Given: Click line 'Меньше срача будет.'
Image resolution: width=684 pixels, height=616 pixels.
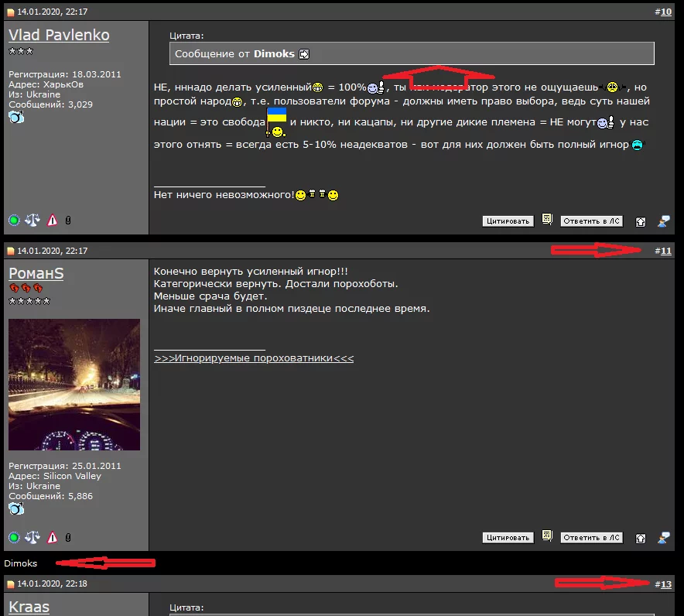Looking at the screenshot, I should click(210, 296).
